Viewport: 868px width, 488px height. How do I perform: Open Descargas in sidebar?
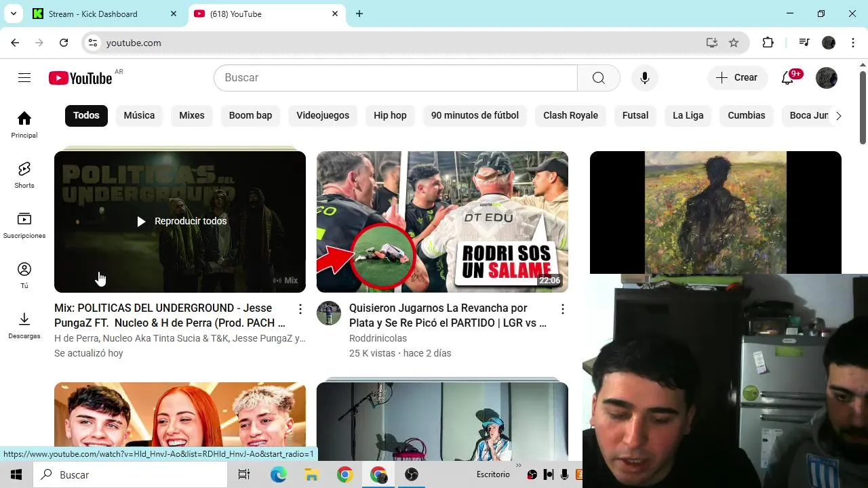(24, 325)
